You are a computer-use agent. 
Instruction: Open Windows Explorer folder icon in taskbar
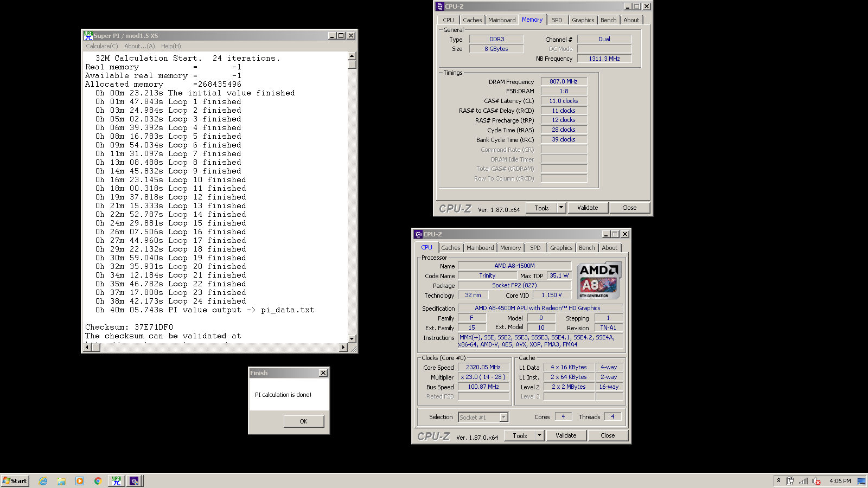point(61,481)
